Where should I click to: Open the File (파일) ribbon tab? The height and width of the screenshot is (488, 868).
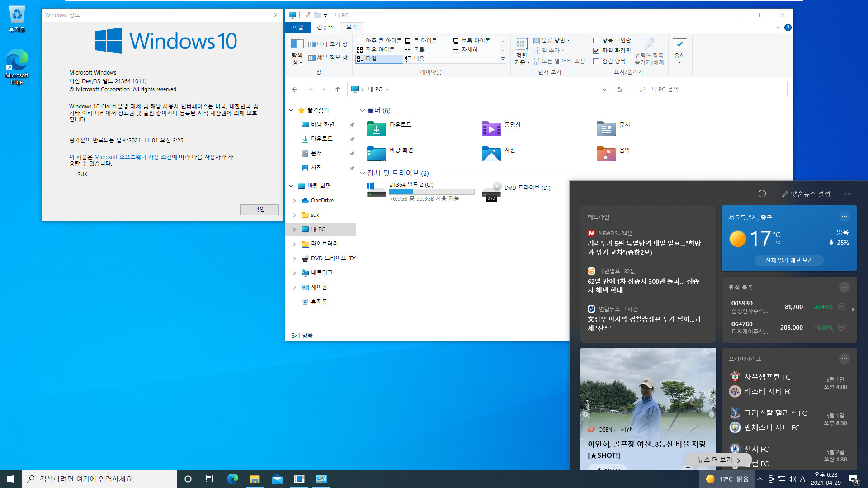pyautogui.click(x=298, y=27)
